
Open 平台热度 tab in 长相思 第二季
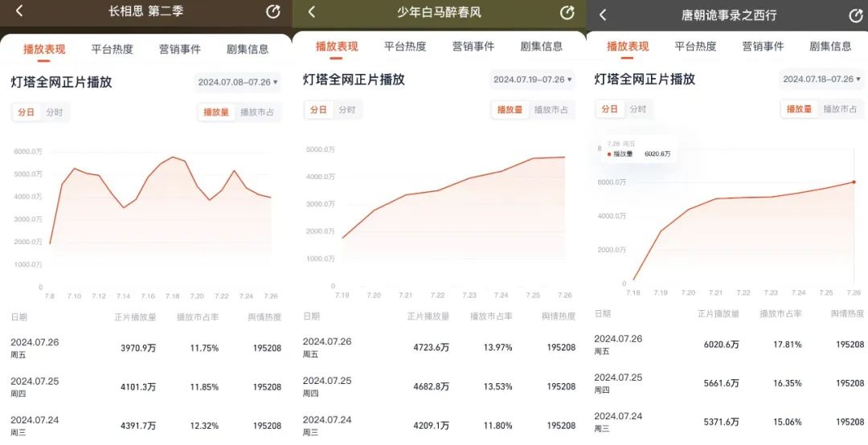click(x=112, y=49)
